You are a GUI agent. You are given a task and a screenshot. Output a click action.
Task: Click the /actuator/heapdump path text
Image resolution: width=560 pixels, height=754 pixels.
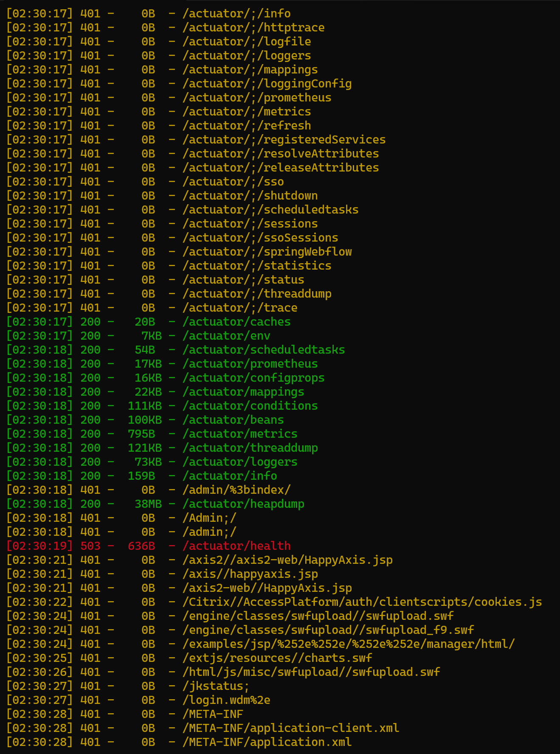[x=243, y=504]
